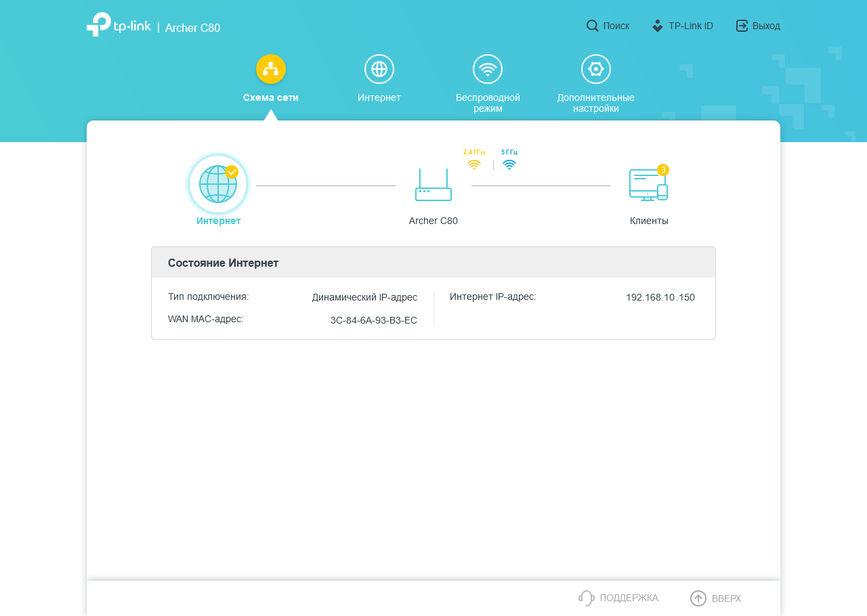Select the Archer C80 router icon

coord(433,185)
